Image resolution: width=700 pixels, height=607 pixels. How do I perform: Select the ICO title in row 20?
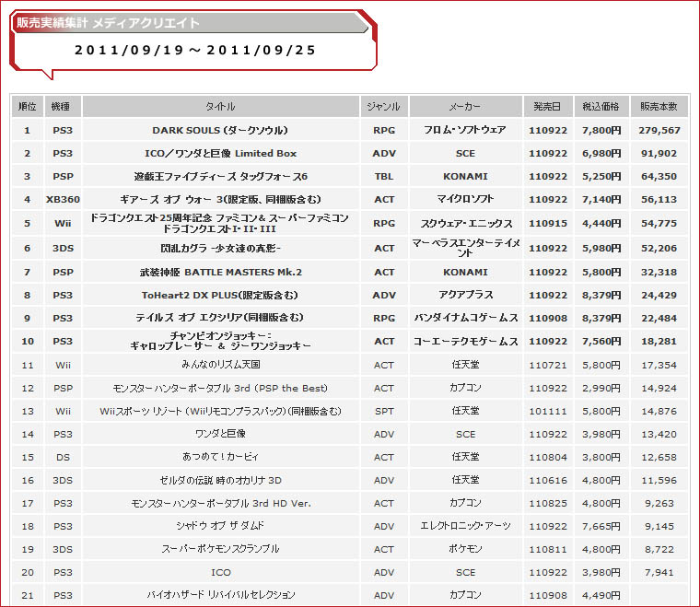(x=220, y=573)
